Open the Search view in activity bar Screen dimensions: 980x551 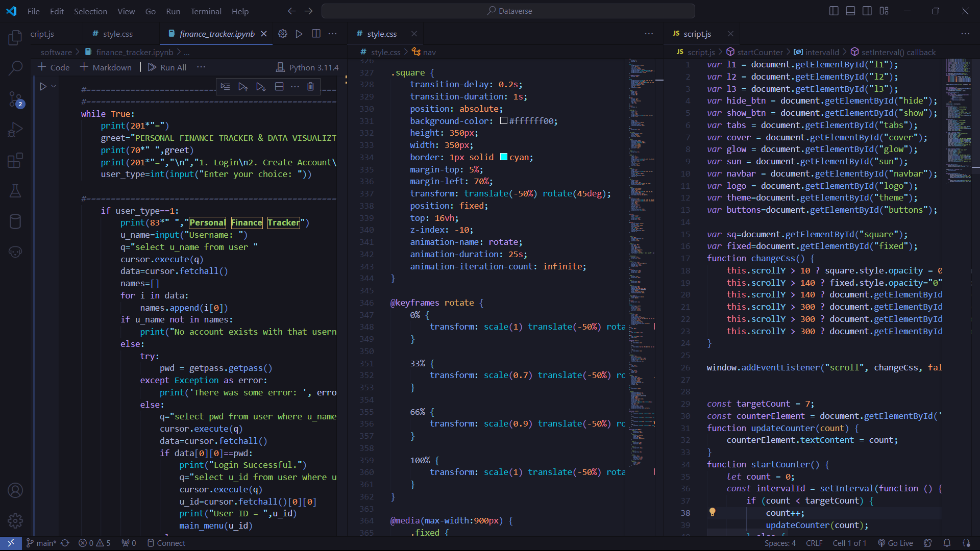pyautogui.click(x=15, y=67)
